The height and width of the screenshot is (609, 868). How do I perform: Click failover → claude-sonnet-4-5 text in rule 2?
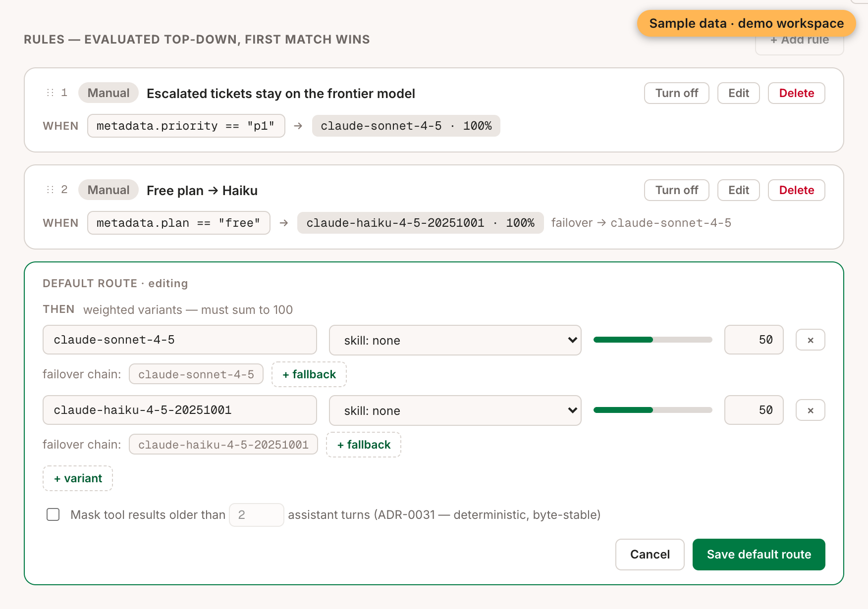coord(641,223)
